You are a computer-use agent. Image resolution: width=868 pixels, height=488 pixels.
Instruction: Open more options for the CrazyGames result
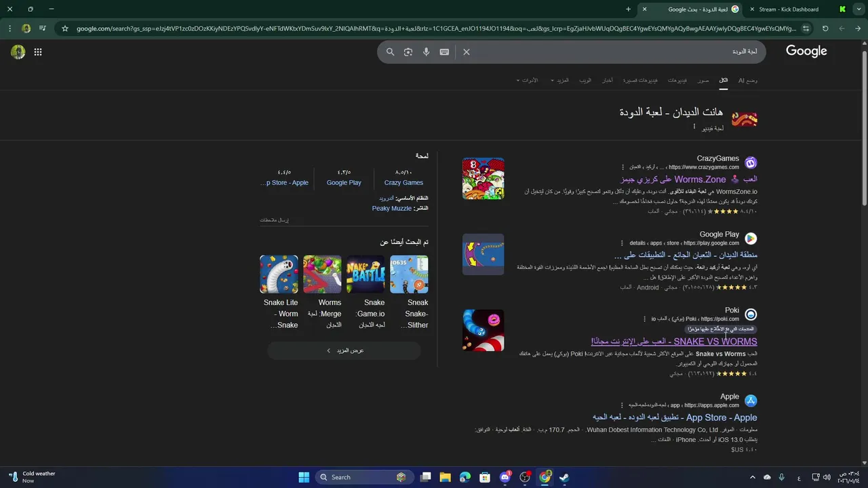click(x=623, y=167)
